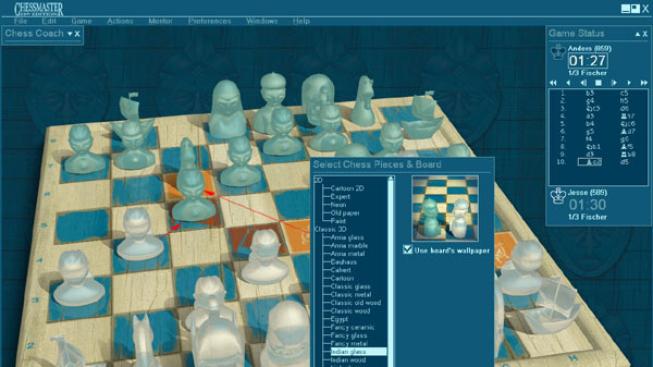Click the white king icon next to Jesse
Screen dimensions: 653x367
pyautogui.click(x=557, y=196)
